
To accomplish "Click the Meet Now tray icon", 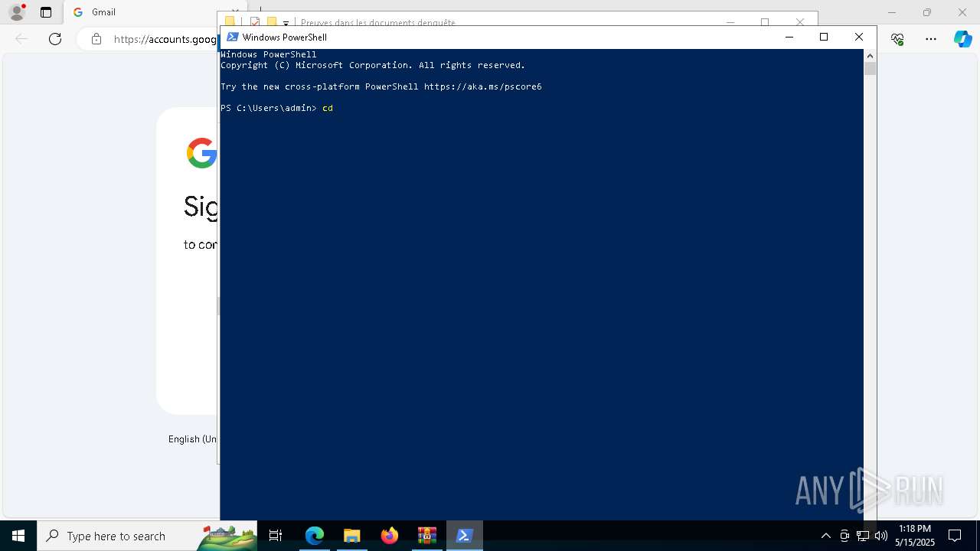I will coord(844,536).
